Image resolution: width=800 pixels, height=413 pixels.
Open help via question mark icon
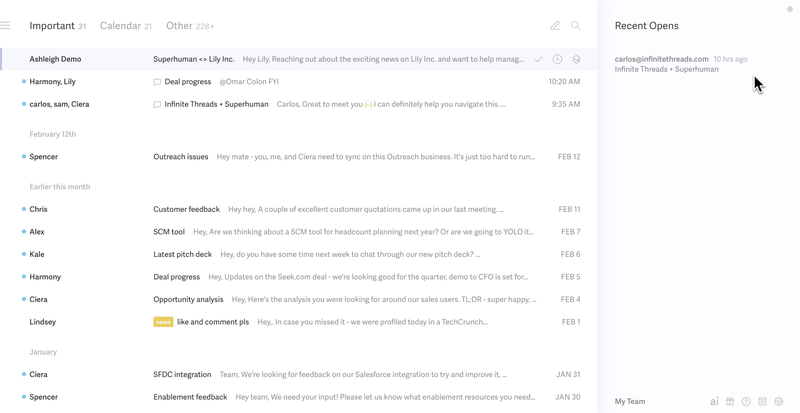click(x=746, y=402)
